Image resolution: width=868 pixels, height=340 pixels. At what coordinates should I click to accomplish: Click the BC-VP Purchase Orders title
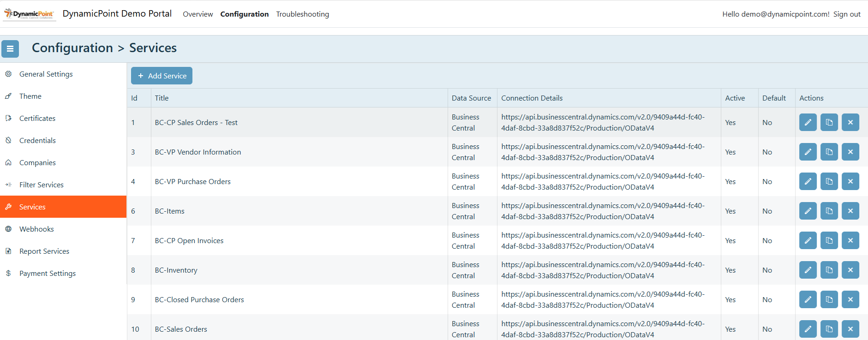click(192, 181)
